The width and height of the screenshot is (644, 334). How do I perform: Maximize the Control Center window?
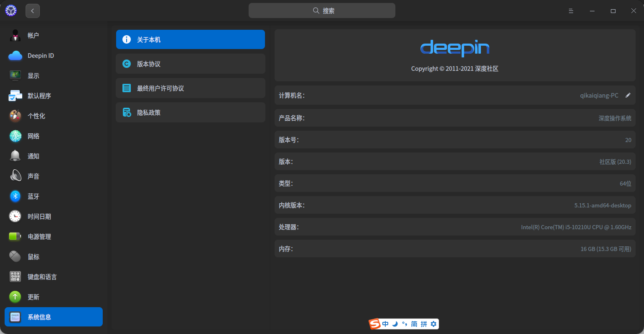coord(613,11)
